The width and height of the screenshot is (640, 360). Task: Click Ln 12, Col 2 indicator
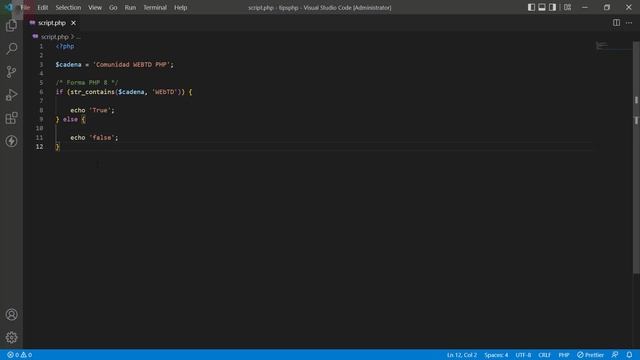tap(462, 355)
